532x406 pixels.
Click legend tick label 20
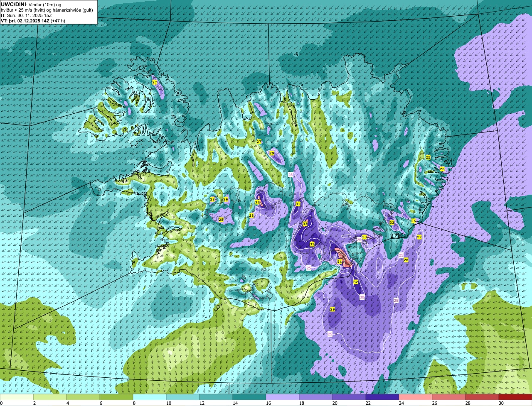point(335,403)
